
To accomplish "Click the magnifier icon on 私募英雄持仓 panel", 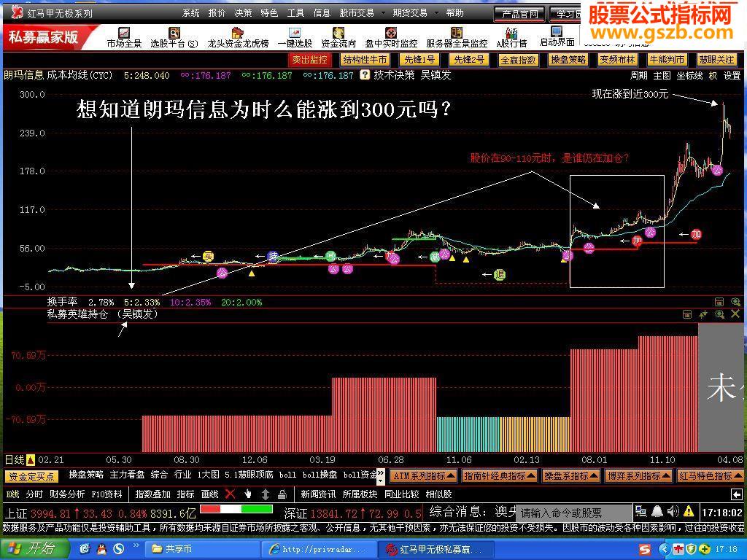I will [719, 314].
